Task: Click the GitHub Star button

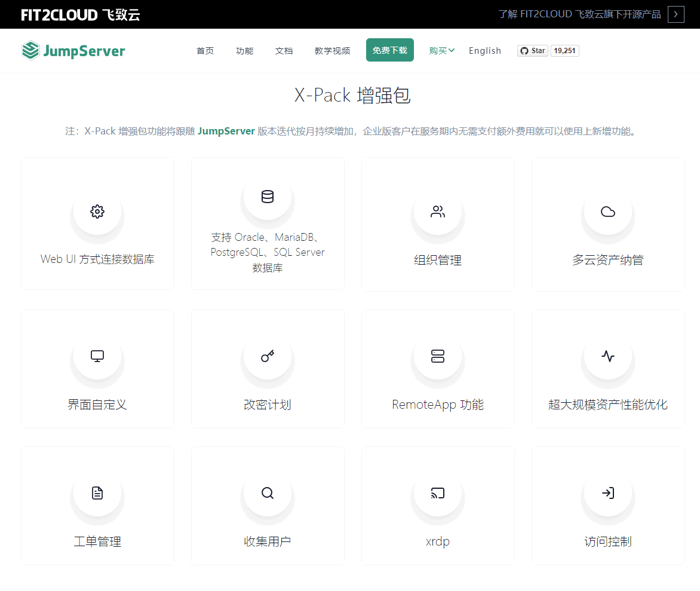Action: (x=533, y=50)
